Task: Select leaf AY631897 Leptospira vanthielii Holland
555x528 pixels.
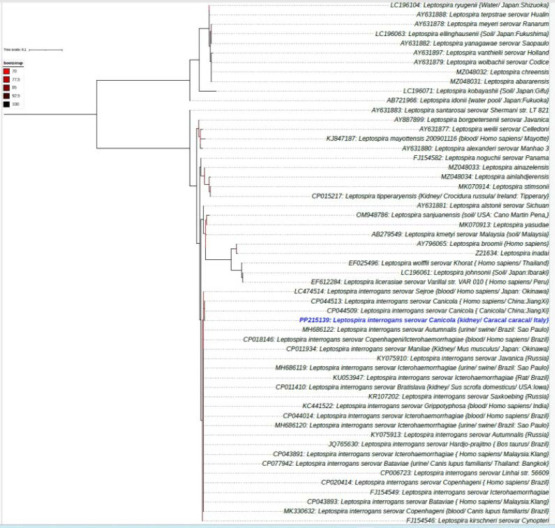Action: (481, 53)
